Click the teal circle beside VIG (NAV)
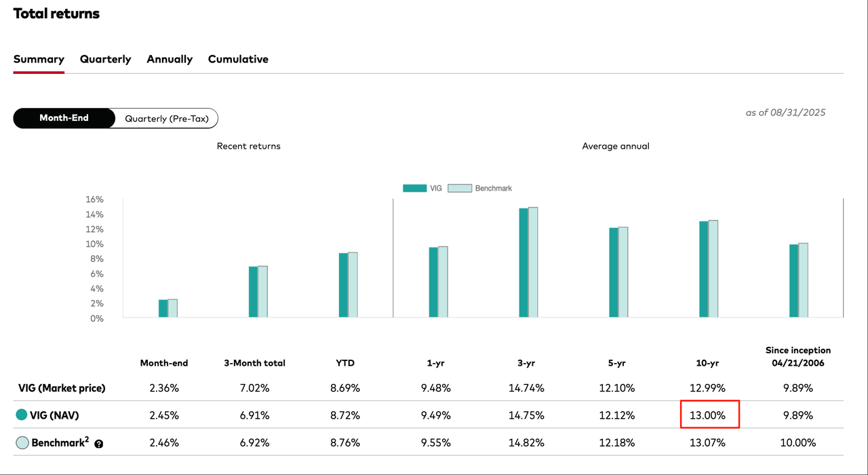Viewport: 868px width, 475px height. click(x=22, y=415)
